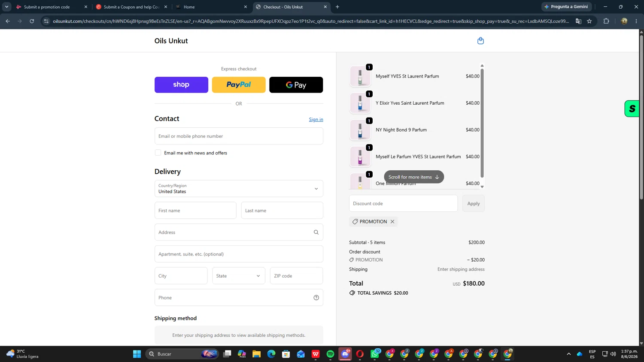Focus the Email or mobile phone field
Viewport: 644px width, 362px height.
(x=239, y=136)
